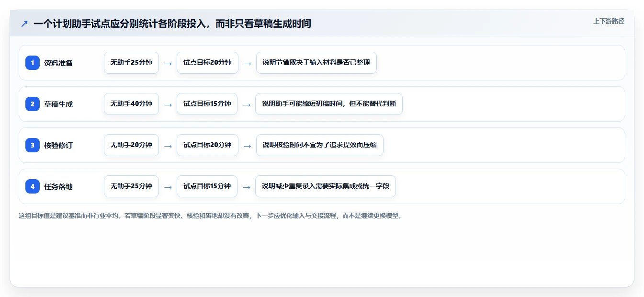Click the 试点目标20分钟 chip in 核验修订 row
The image size is (644, 297).
pyautogui.click(x=207, y=145)
